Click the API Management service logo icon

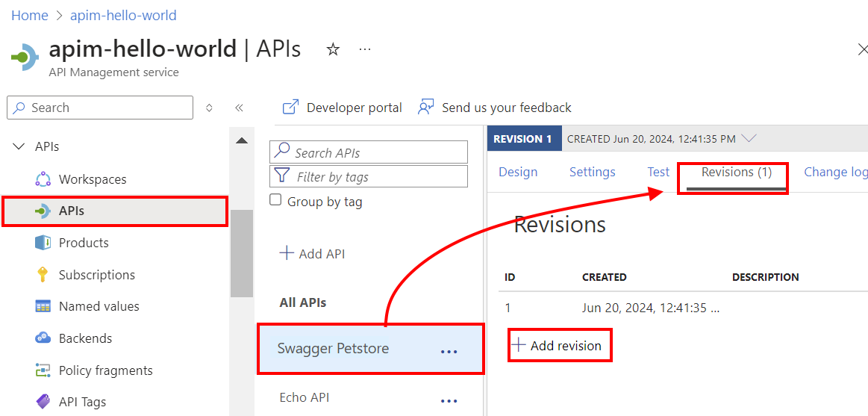[x=25, y=57]
